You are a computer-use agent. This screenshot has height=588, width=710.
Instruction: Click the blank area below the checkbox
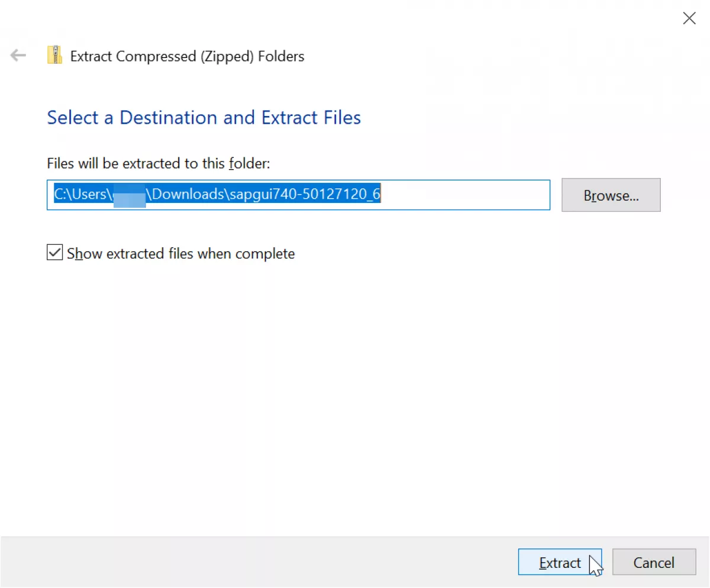(x=355, y=396)
